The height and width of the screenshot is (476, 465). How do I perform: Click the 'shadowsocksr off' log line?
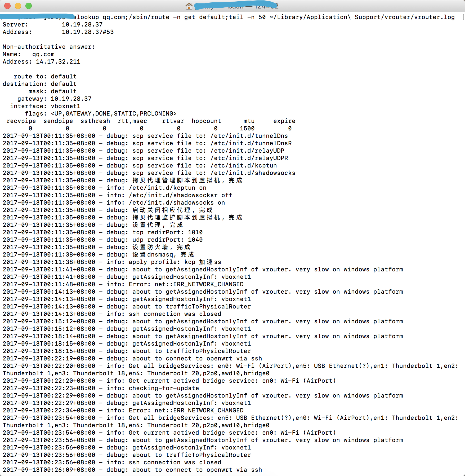(118, 195)
